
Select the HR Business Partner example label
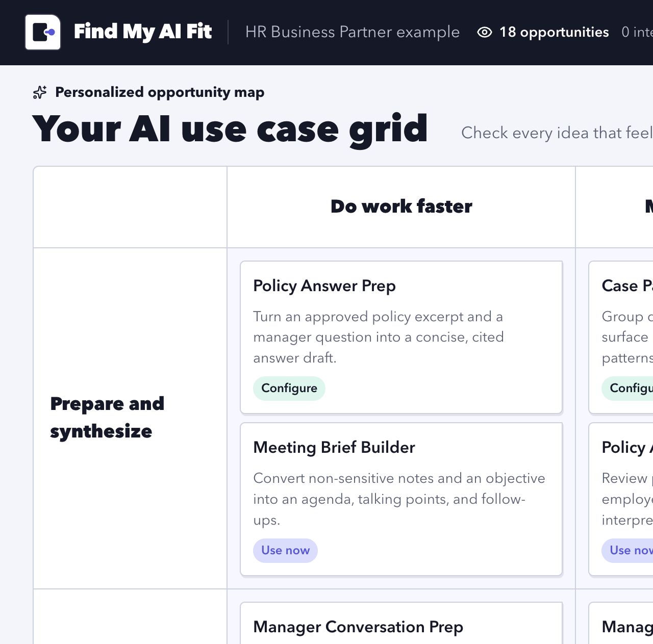coord(353,32)
